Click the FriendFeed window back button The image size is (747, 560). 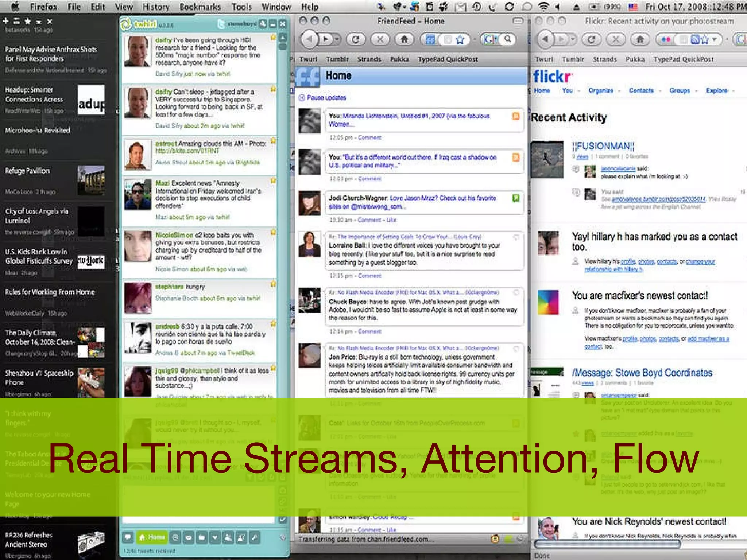[310, 39]
